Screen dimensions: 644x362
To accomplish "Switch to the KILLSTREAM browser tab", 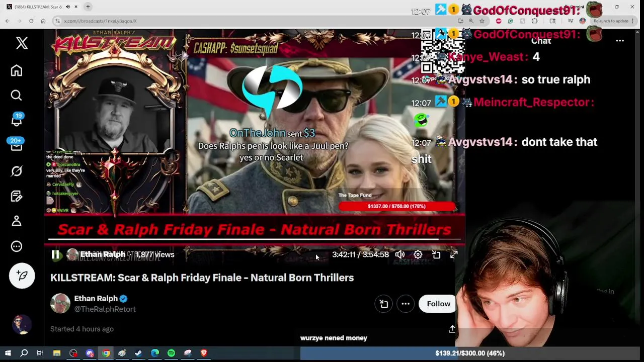I will click(38, 7).
